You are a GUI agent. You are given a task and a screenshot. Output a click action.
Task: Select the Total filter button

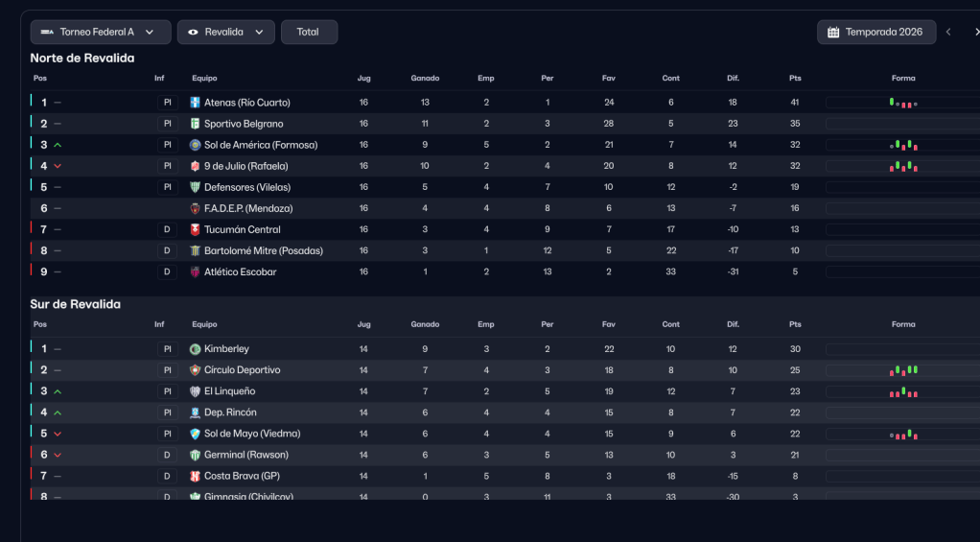[309, 33]
